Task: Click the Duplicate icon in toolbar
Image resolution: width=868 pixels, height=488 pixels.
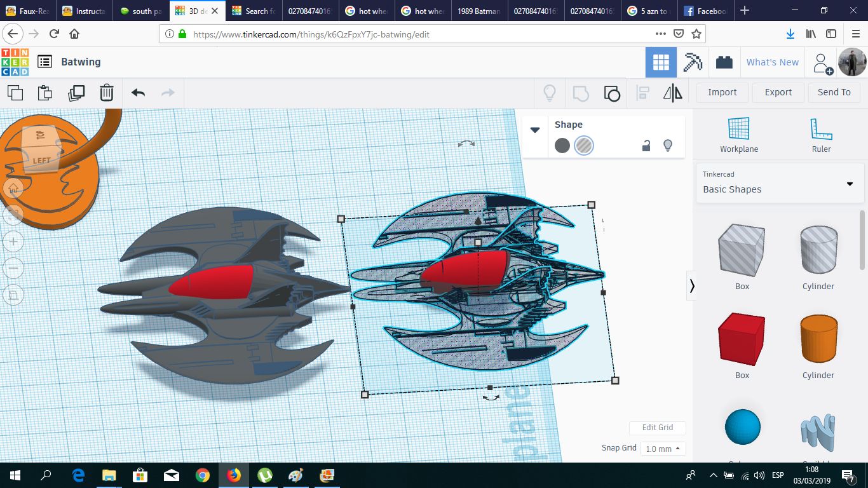Action: 76,93
